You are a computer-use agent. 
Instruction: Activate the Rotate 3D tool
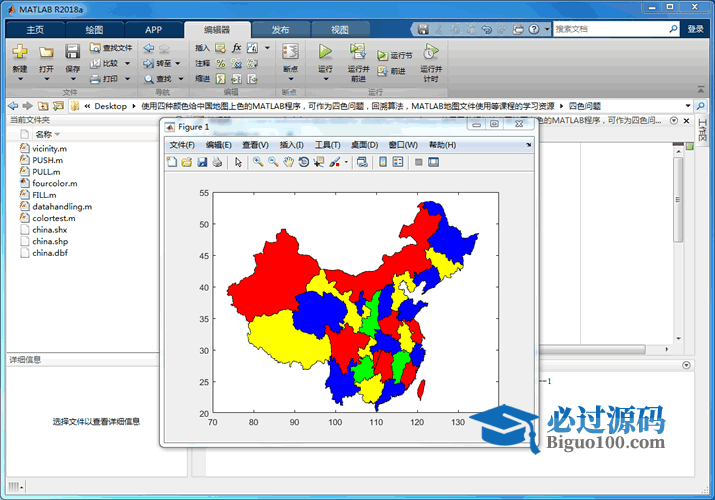(x=303, y=162)
